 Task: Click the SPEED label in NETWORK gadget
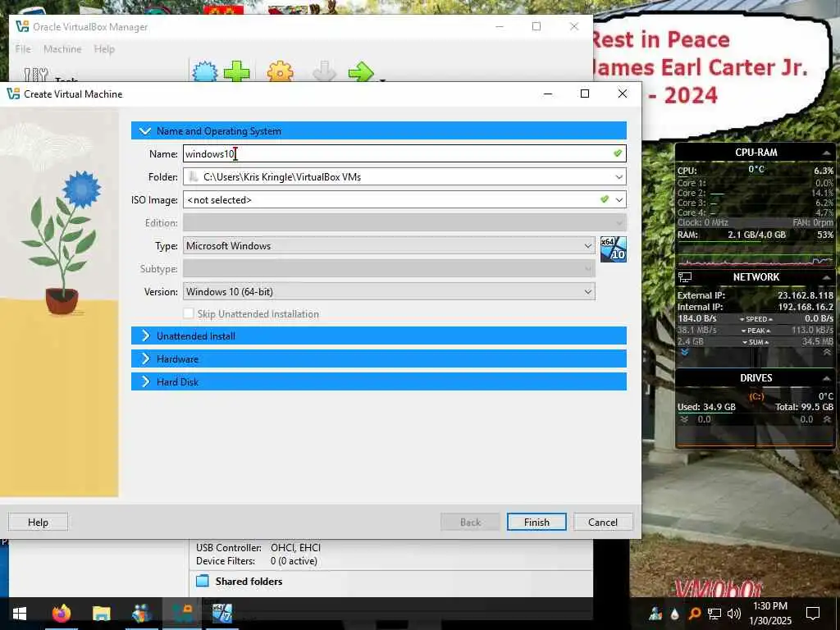[756, 319]
